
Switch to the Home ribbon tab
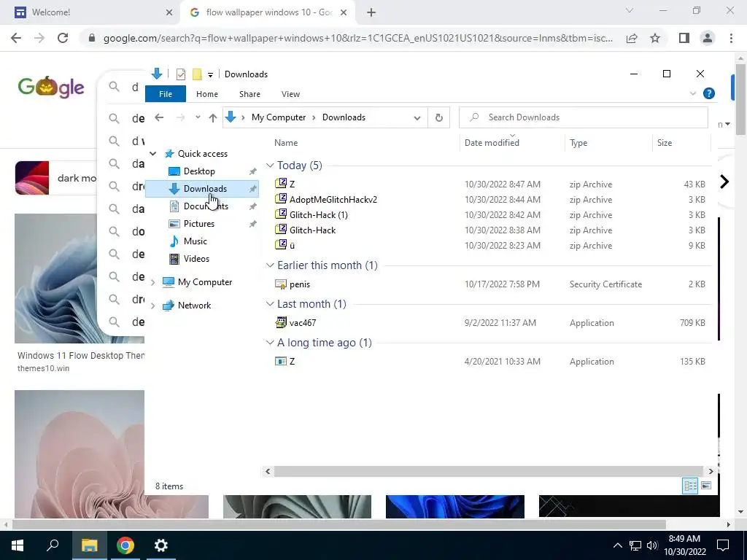[x=206, y=94]
